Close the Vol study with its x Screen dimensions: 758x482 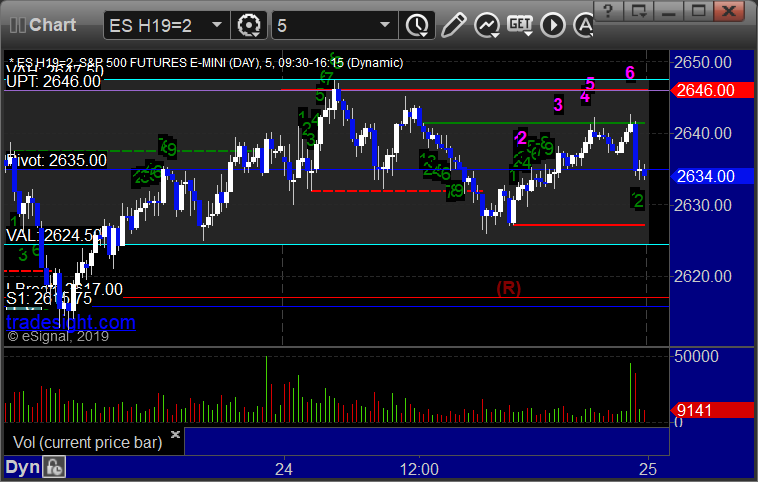tap(175, 434)
